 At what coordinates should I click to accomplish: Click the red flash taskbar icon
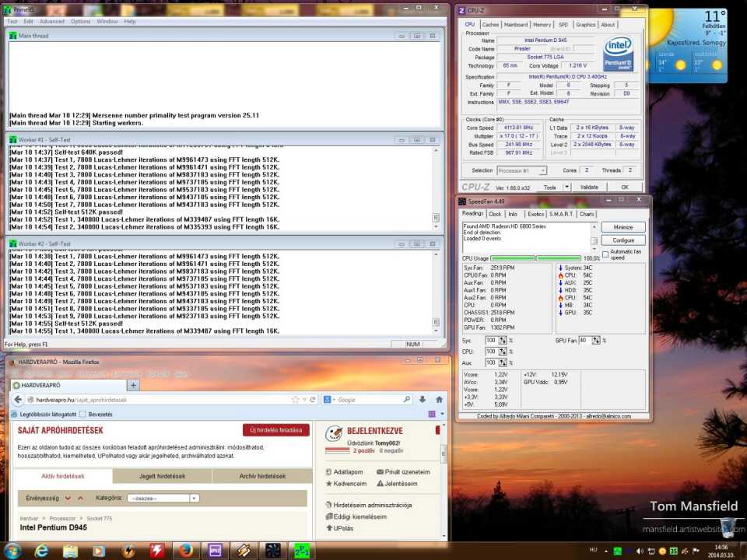click(x=156, y=551)
